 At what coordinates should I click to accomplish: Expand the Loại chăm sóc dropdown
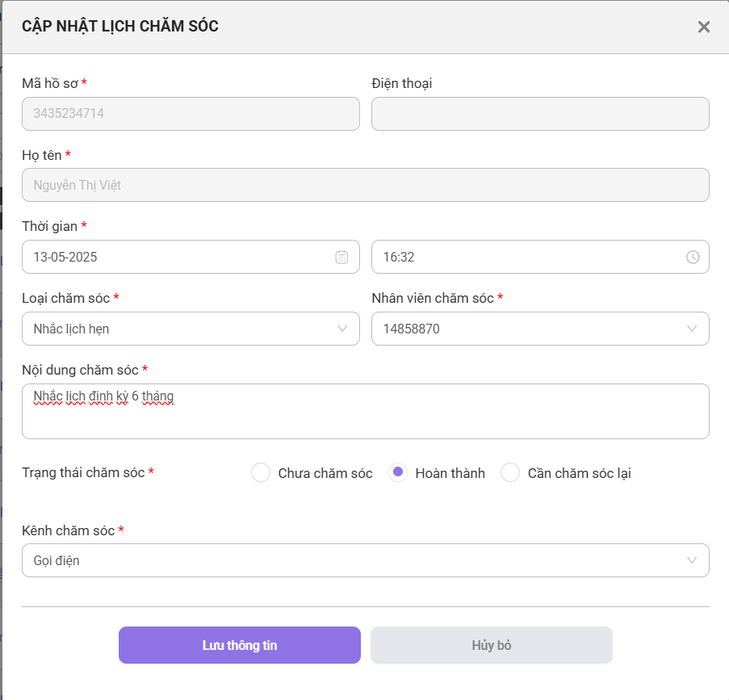pos(191,329)
